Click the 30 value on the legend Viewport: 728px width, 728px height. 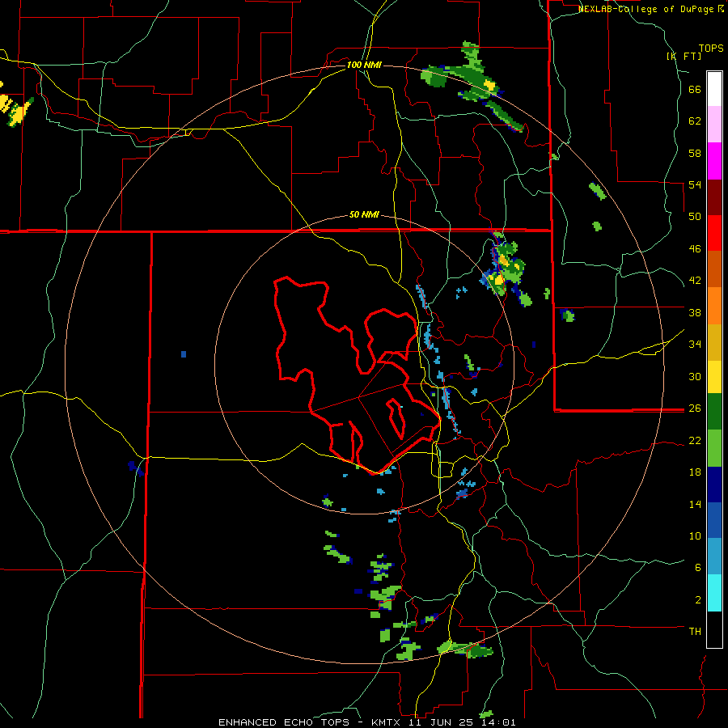(695, 376)
